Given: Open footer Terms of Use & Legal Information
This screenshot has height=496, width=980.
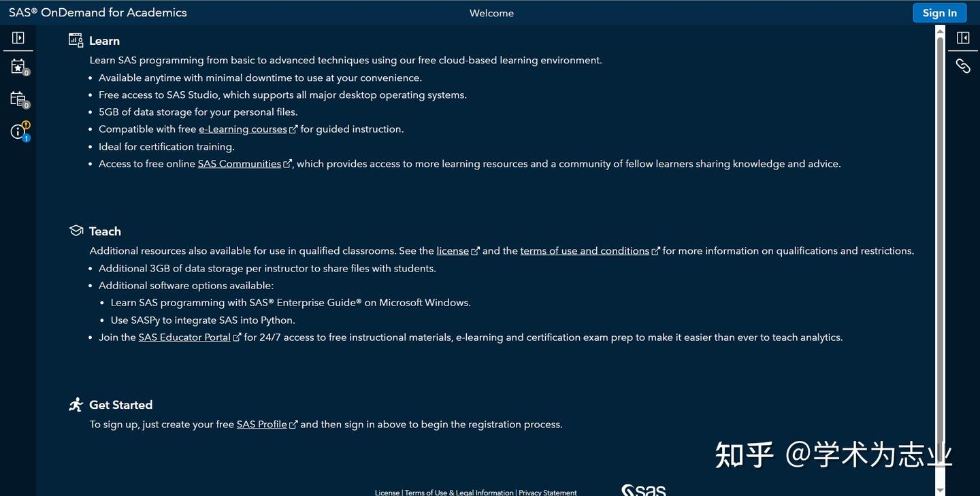Looking at the screenshot, I should (x=459, y=493).
